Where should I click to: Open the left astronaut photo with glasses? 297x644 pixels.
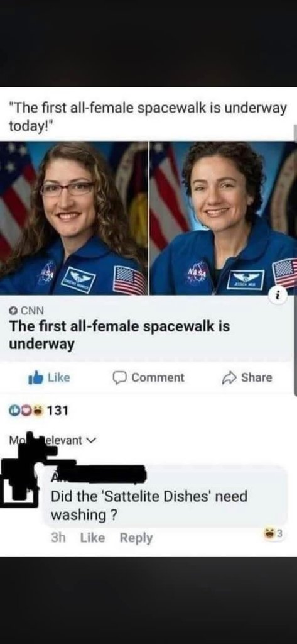pyautogui.click(x=74, y=218)
